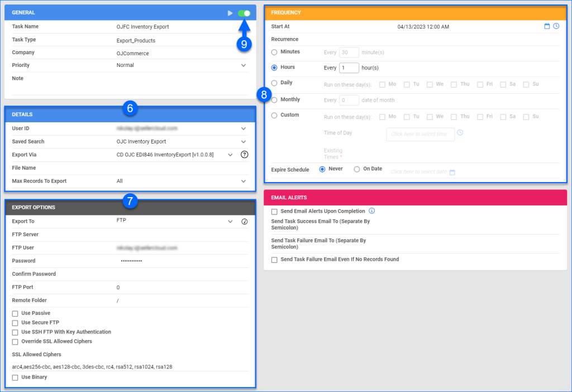Select the Minutes recurrence option
This screenshot has width=572, height=392.
[273, 52]
